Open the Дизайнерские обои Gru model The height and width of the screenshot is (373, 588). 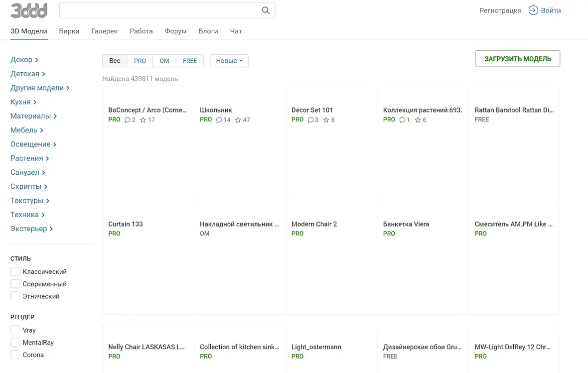(x=422, y=347)
